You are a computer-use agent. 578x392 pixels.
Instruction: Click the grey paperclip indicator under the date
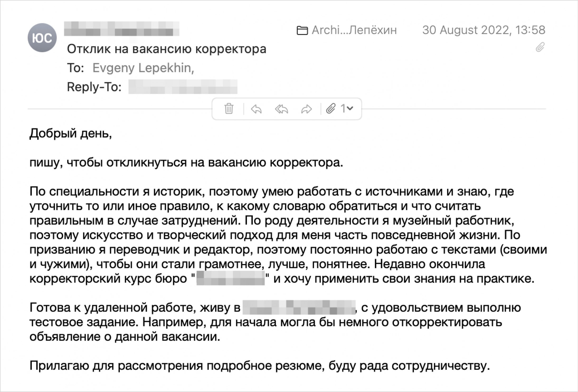click(x=540, y=47)
